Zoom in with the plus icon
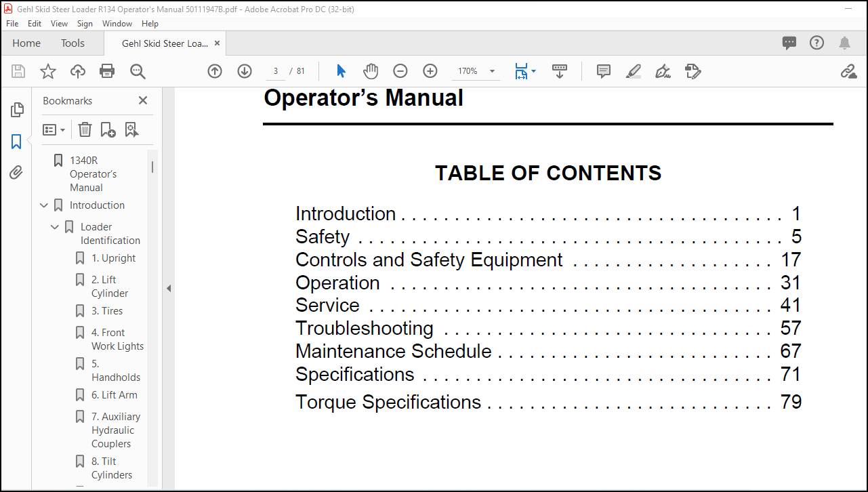Screen dimensions: 868x492 click(x=430, y=71)
